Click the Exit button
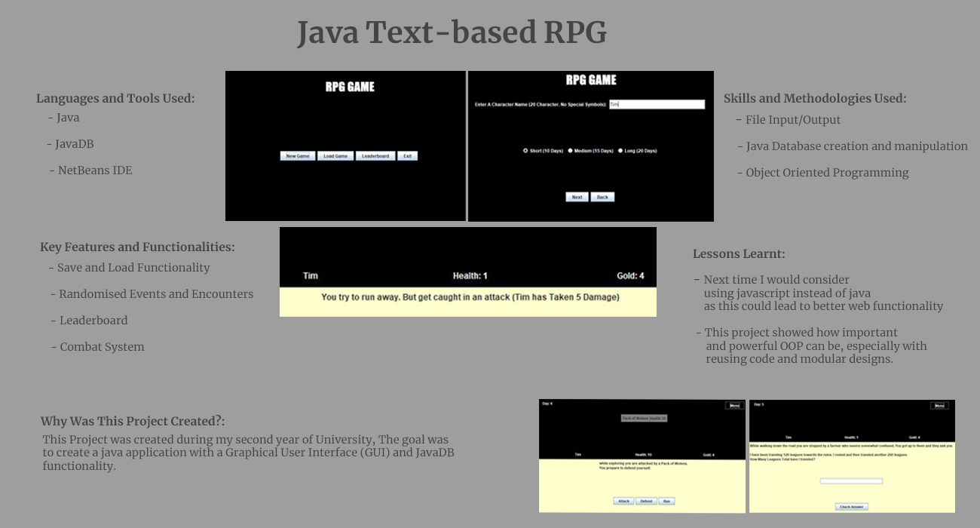This screenshot has width=980, height=528. point(407,156)
